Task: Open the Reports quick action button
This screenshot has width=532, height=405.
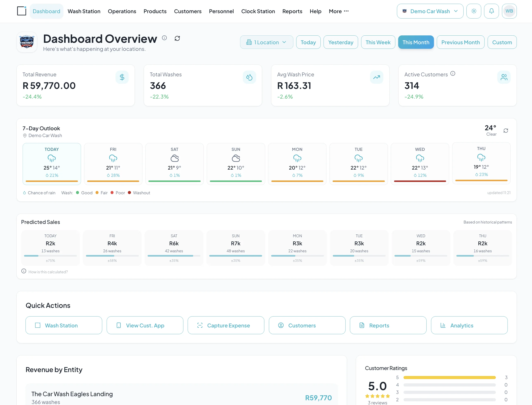Action: [x=388, y=325]
